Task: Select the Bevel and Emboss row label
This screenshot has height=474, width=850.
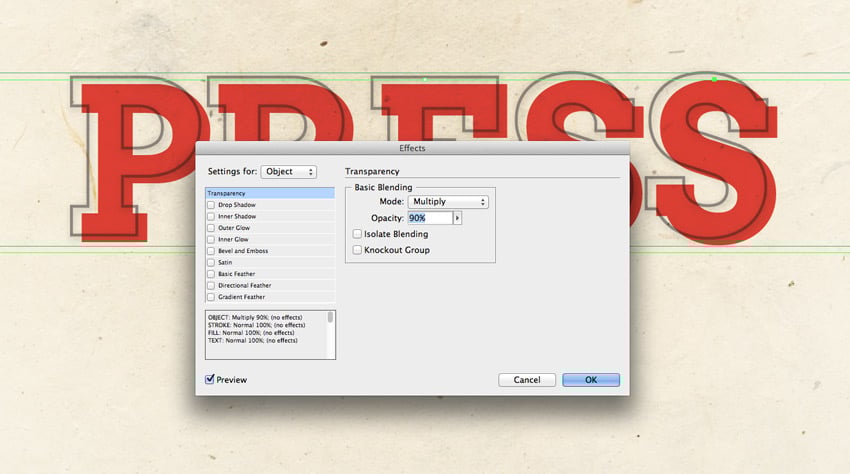Action: 243,251
